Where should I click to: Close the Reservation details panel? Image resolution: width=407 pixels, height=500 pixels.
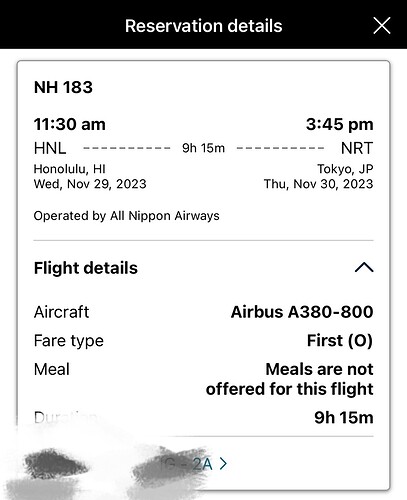382,26
